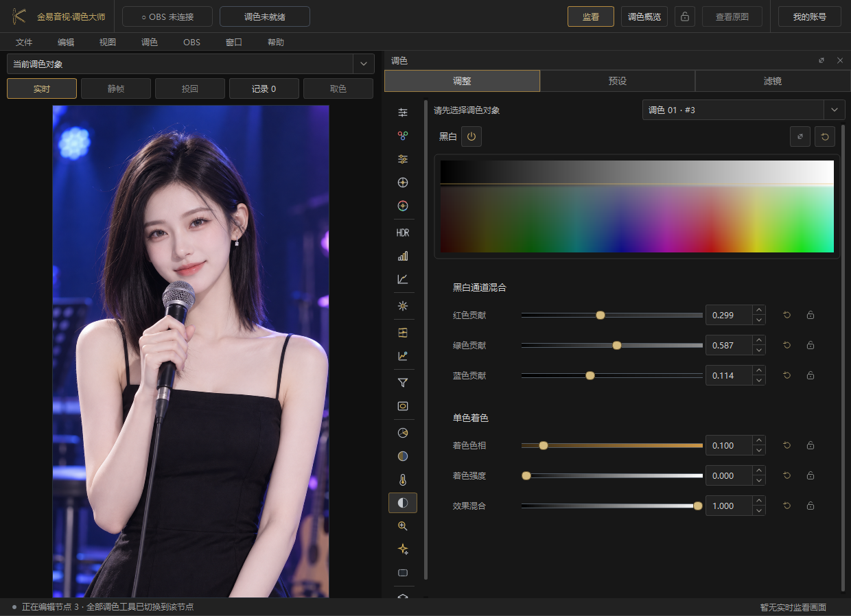Increase the 蓝色贡献 value with stepper
851x616 pixels.
[x=759, y=371]
